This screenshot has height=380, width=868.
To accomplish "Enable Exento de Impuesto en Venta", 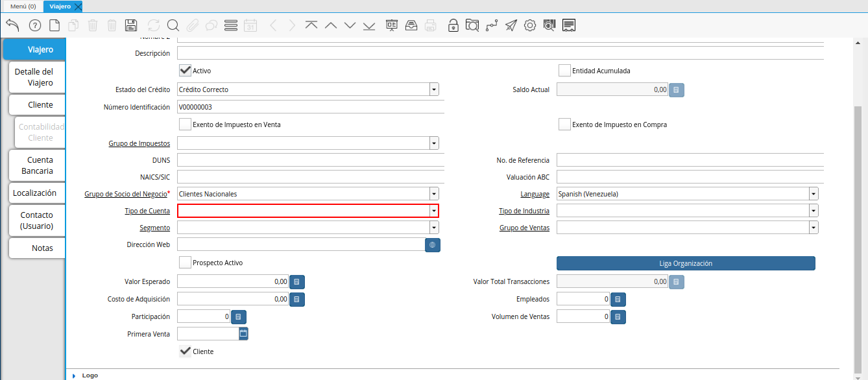I will 185,125.
